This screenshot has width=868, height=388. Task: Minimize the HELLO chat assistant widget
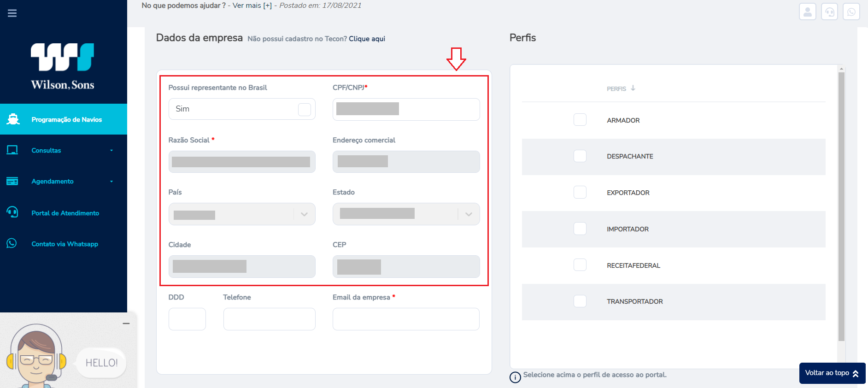tap(126, 323)
